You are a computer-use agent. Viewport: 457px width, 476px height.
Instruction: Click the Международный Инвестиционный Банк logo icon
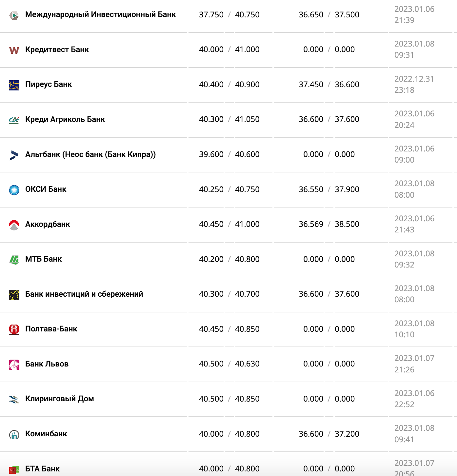click(x=14, y=15)
